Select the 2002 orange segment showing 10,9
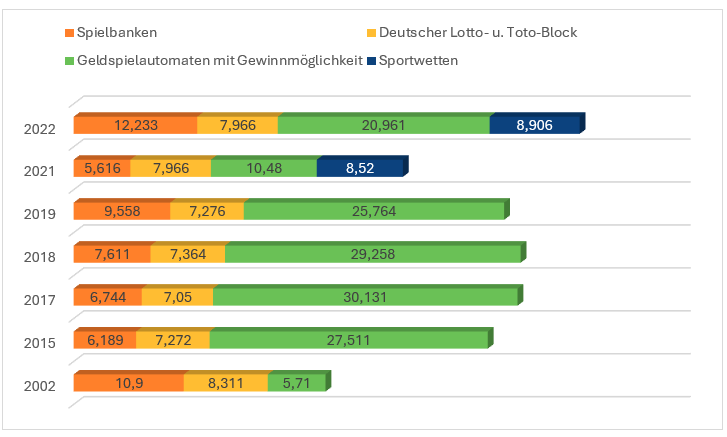The height and width of the screenshot is (437, 727). [129, 383]
